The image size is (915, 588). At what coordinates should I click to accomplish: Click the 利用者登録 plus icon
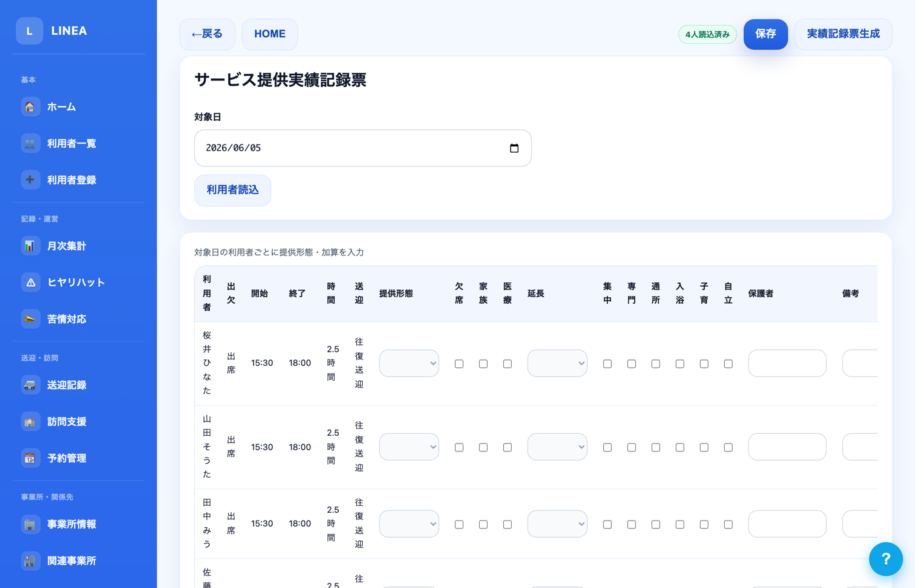(30, 180)
